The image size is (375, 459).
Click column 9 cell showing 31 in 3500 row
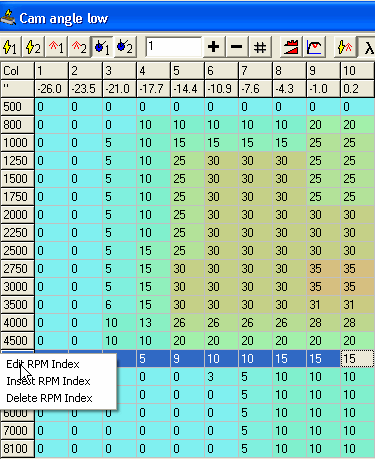(x=323, y=305)
